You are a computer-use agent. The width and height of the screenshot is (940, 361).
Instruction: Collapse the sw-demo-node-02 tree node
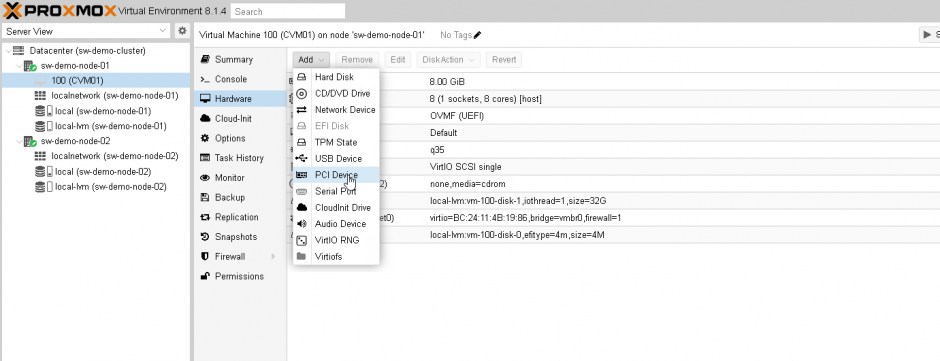[x=19, y=142]
